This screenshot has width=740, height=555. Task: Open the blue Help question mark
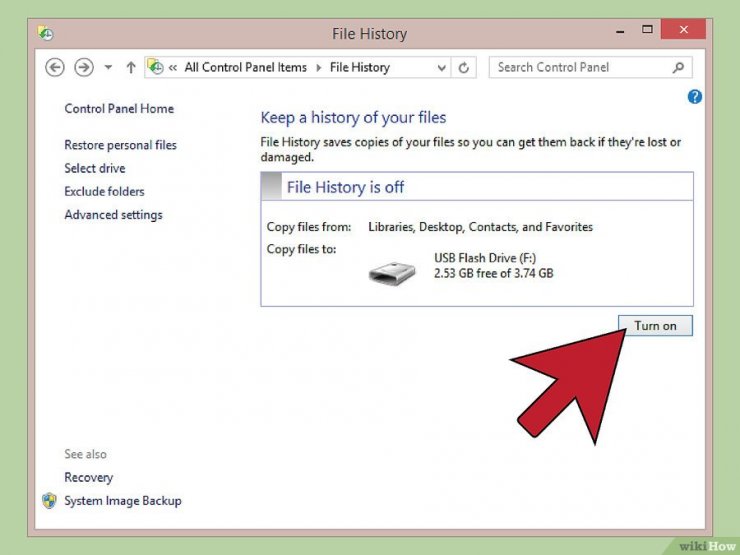point(695,97)
